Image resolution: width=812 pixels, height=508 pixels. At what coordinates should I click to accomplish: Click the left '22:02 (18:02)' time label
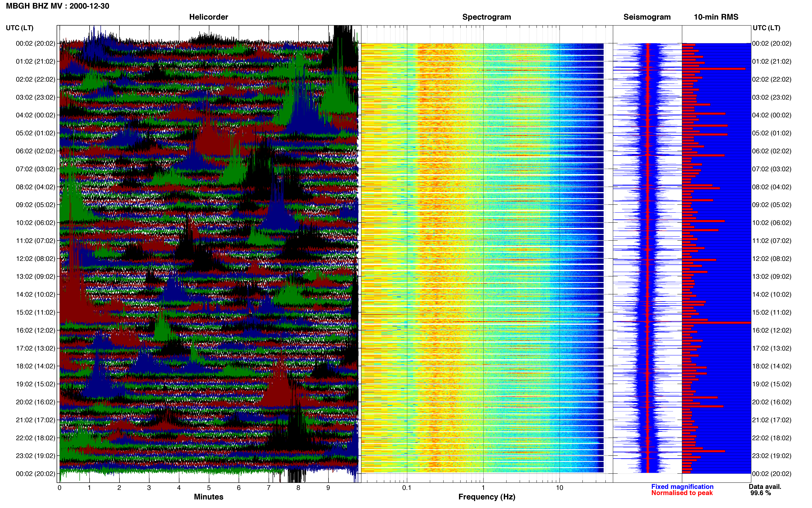36,438
